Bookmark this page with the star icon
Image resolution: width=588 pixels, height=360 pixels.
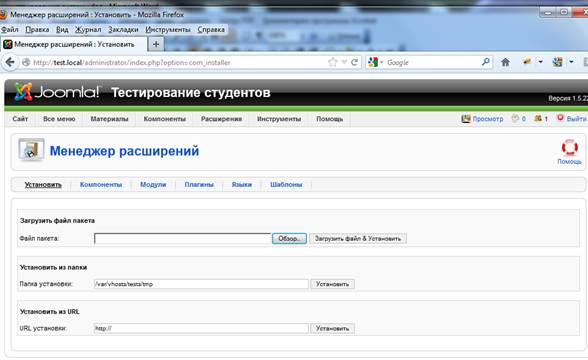(332, 62)
